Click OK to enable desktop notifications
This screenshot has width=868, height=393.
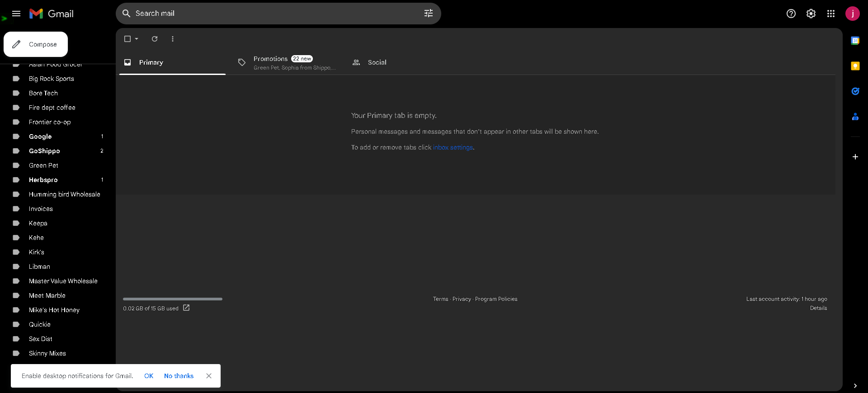[149, 376]
